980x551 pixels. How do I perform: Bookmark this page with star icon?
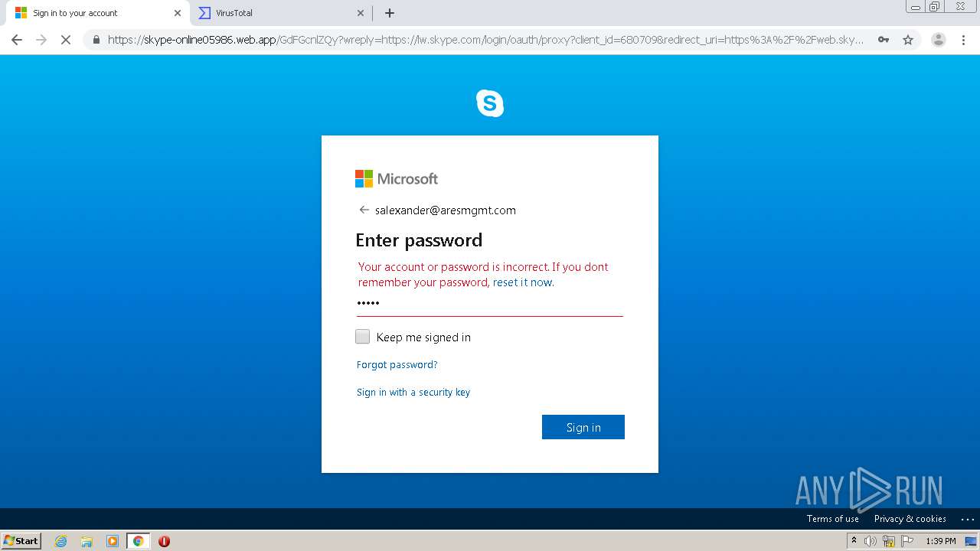click(908, 40)
